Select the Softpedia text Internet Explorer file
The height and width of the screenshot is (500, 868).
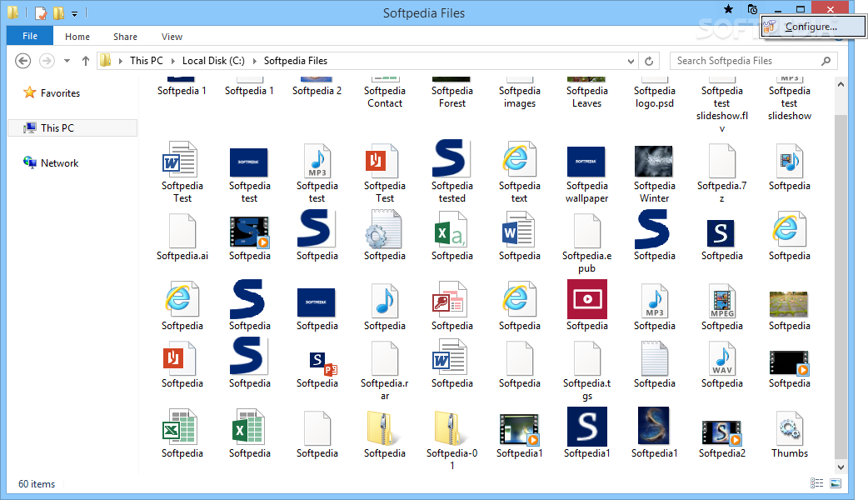point(519,172)
